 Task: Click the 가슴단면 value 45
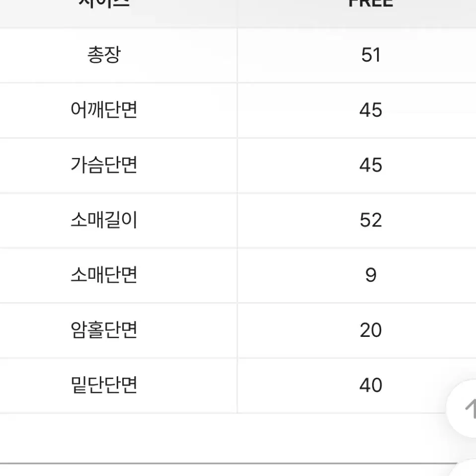371,165
